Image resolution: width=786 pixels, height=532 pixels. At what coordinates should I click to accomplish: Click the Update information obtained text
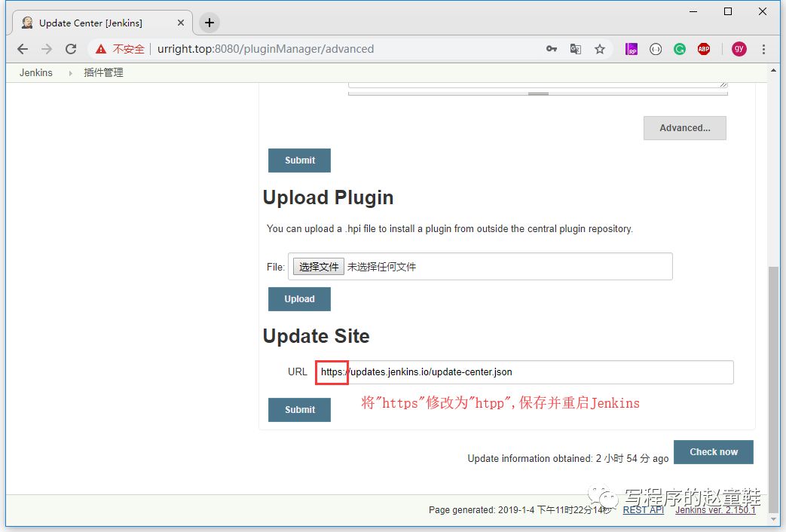[x=568, y=458]
